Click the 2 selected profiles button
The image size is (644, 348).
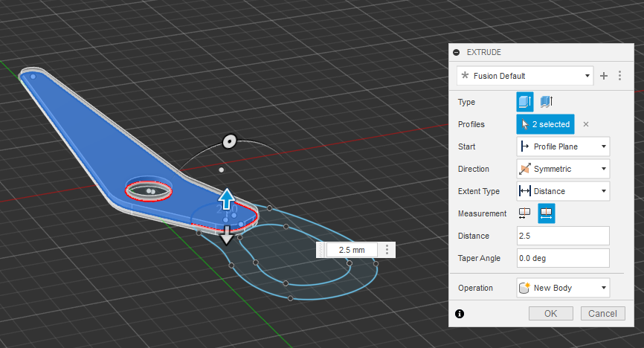[546, 124]
